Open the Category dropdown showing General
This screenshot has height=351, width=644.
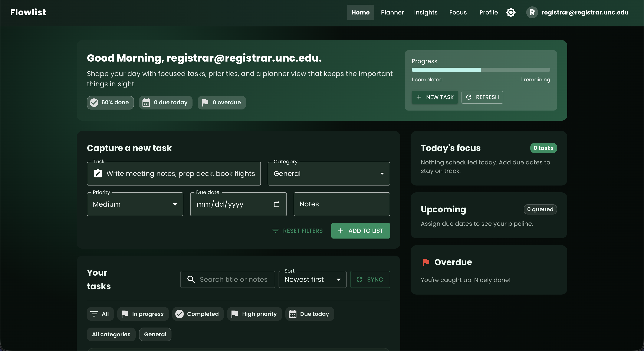tap(329, 174)
